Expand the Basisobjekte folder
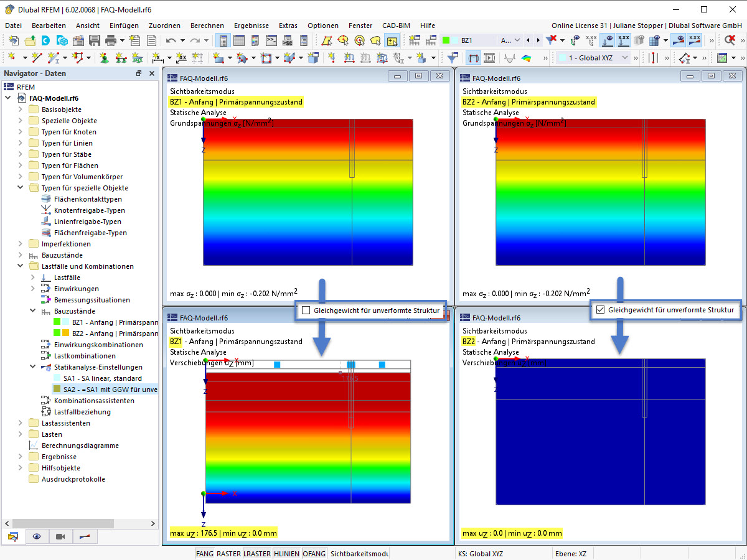The width and height of the screenshot is (747, 560). (21, 110)
